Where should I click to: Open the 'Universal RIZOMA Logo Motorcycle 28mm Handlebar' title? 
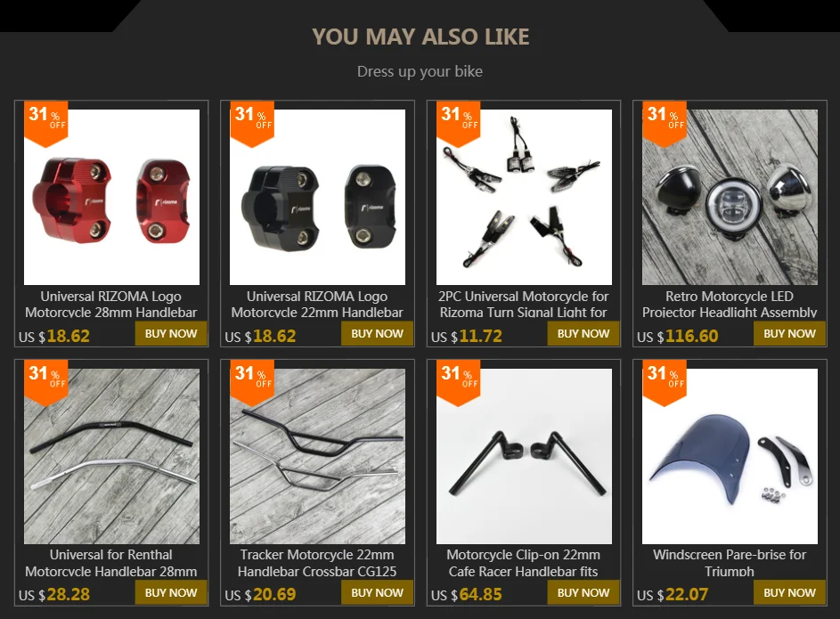110,304
